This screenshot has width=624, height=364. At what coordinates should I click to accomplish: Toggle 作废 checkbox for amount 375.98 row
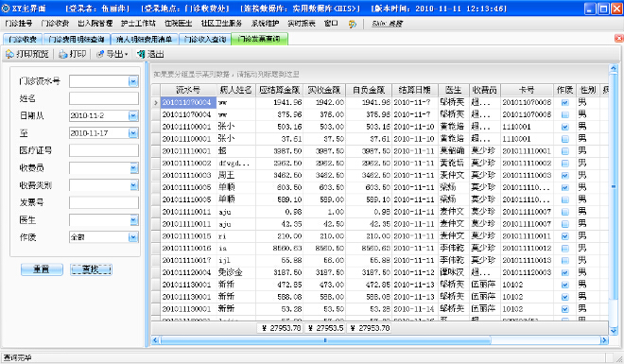(x=564, y=114)
